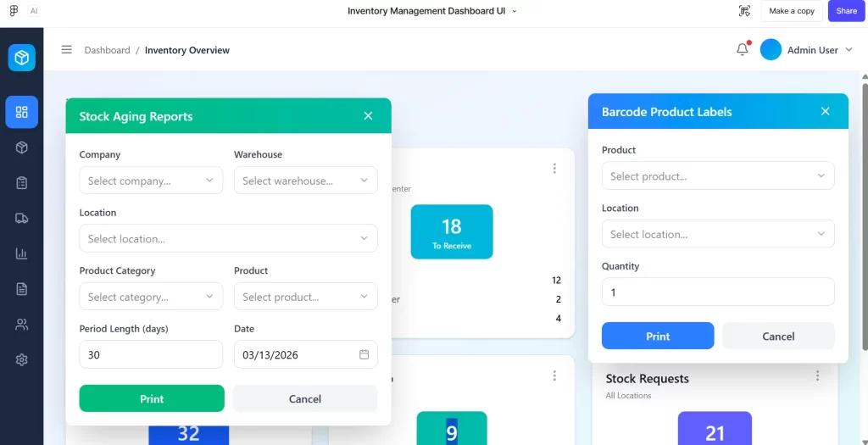The image size is (868, 445).
Task: Open the delivery truck sidebar icon
Action: tap(21, 218)
